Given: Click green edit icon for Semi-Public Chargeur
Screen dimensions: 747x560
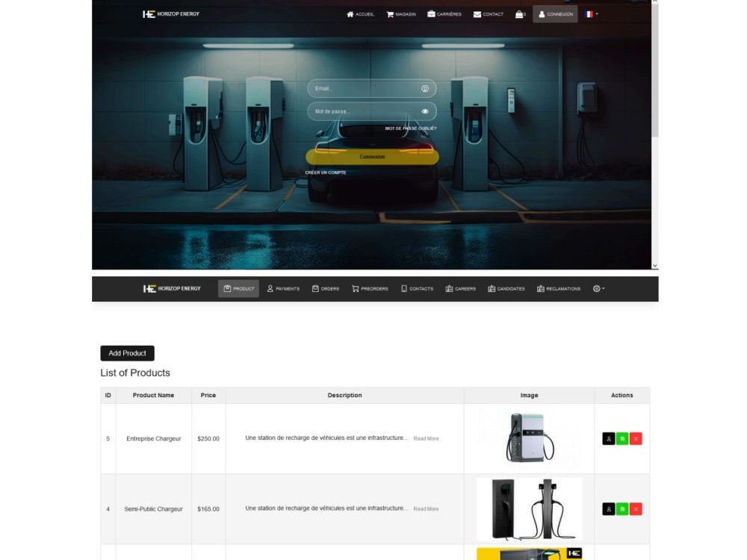Looking at the screenshot, I should [622, 509].
